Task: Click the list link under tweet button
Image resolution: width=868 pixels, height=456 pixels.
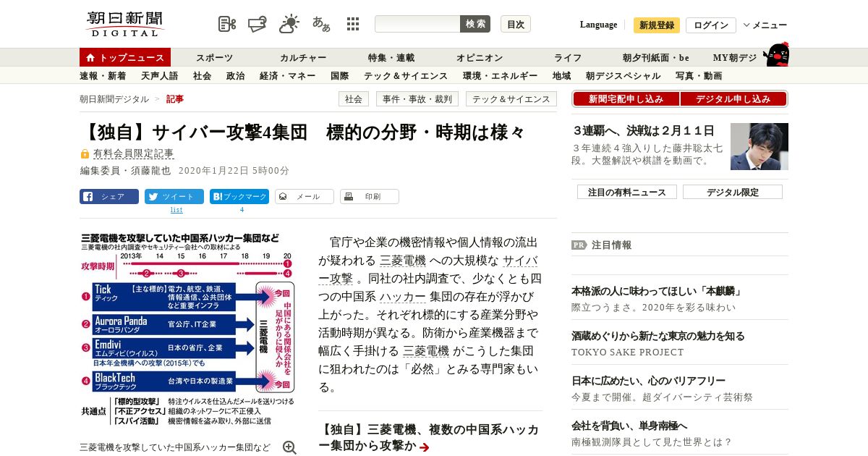Action: tap(176, 210)
